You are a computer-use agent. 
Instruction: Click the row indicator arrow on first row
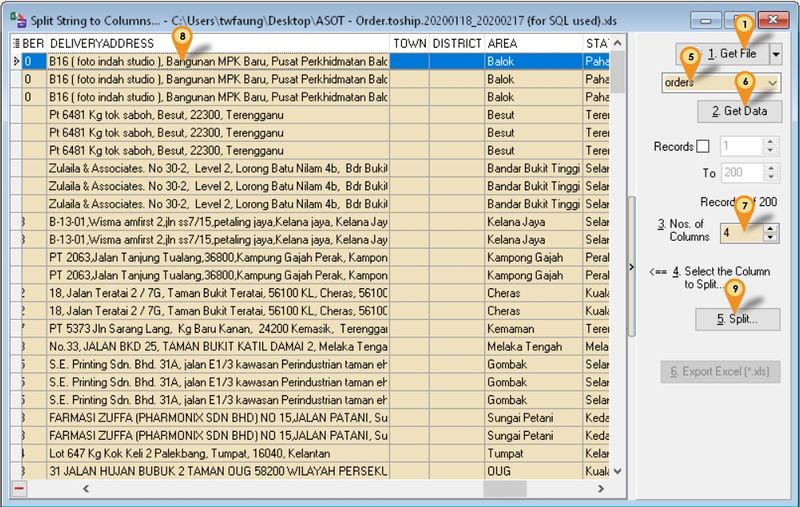(15, 62)
